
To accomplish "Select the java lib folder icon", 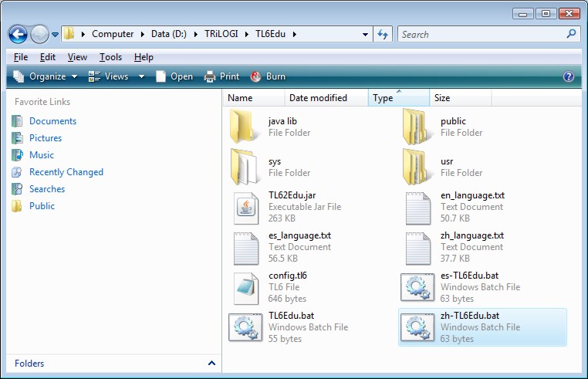I will click(244, 127).
